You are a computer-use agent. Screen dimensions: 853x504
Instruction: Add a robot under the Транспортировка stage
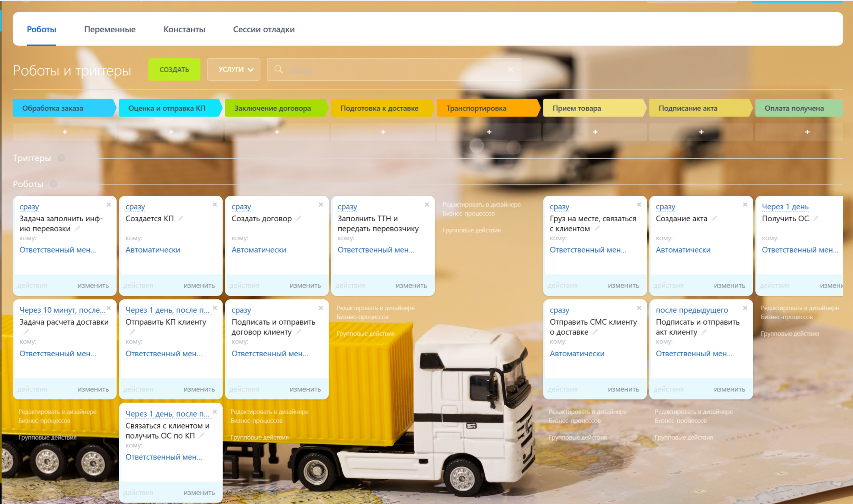coord(489,132)
